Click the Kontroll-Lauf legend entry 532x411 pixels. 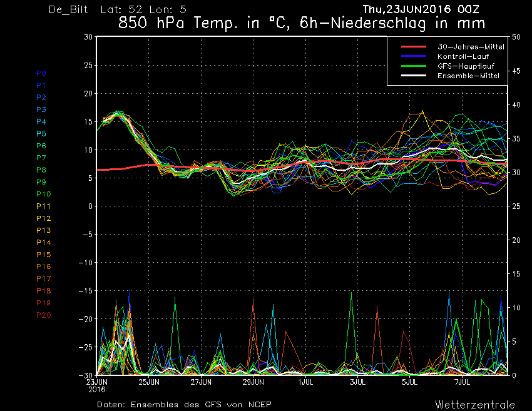click(x=463, y=56)
